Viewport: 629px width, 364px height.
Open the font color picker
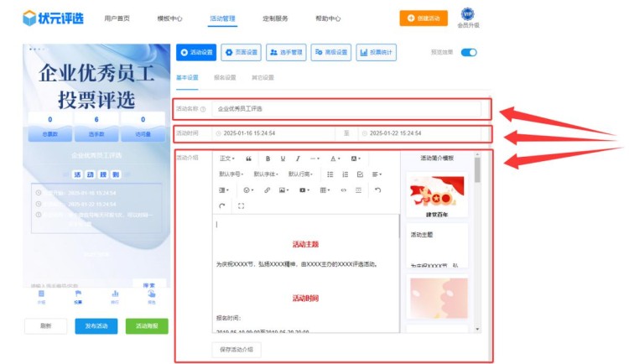[335, 159]
